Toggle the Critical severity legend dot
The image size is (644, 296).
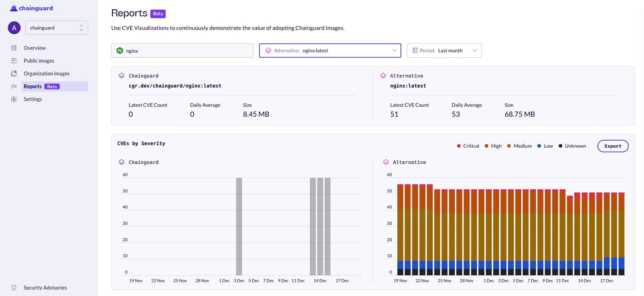[x=459, y=146]
